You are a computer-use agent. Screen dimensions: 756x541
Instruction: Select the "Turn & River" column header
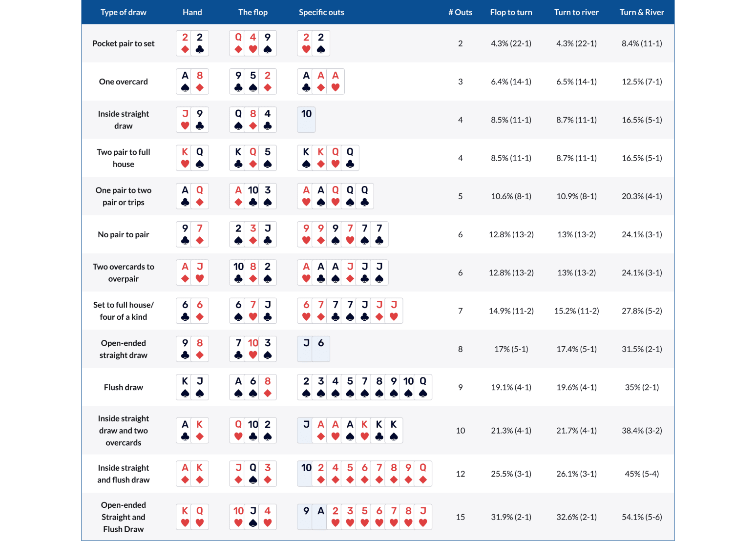642,12
